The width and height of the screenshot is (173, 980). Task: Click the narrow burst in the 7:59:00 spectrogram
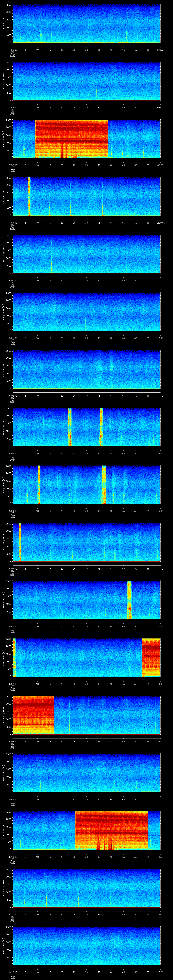click(29, 196)
